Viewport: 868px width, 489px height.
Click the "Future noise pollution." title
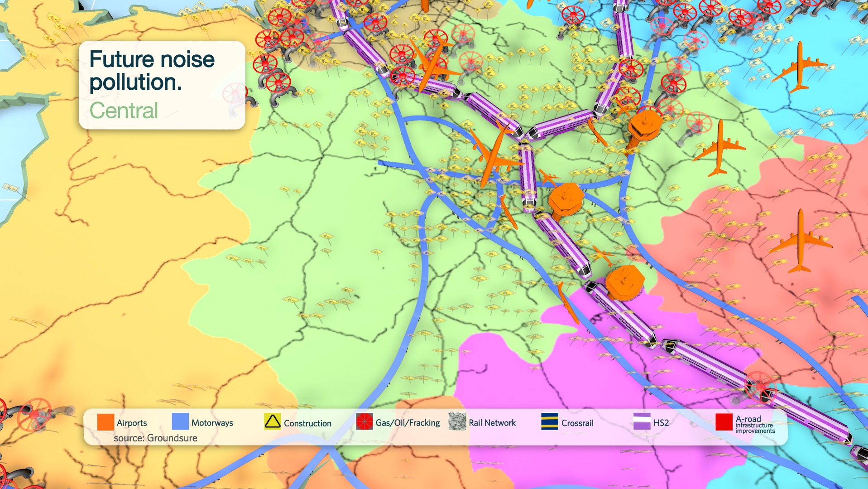tap(152, 71)
